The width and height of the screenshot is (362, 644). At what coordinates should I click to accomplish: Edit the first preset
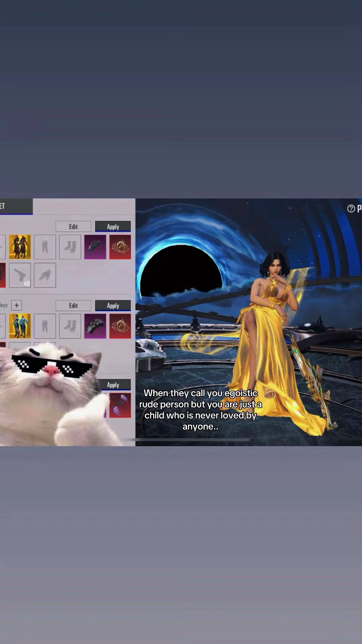coord(73,226)
